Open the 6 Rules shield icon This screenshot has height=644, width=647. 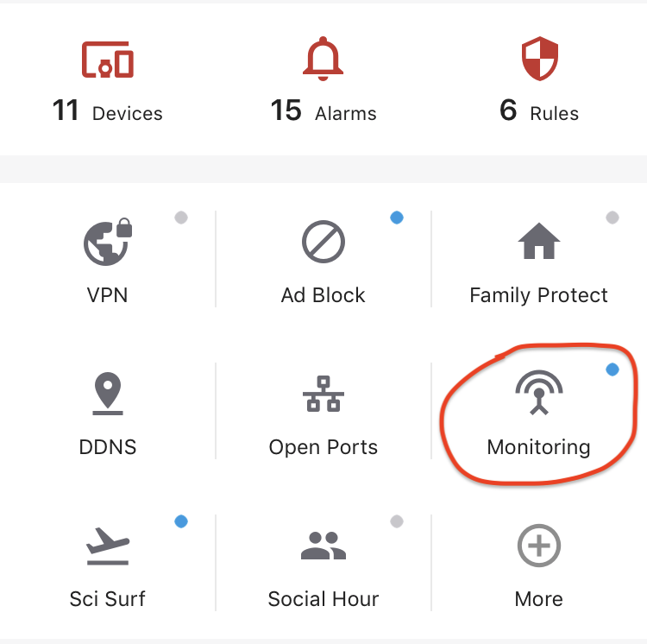point(540,59)
